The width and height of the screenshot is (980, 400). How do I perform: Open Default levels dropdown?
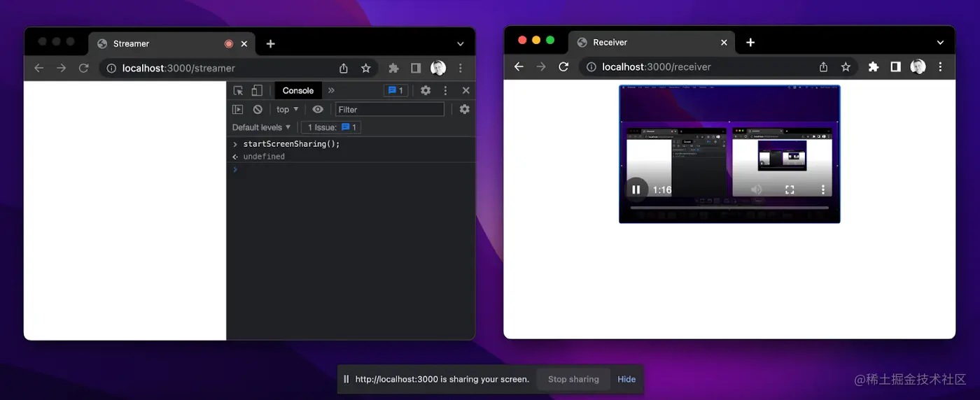[261, 127]
